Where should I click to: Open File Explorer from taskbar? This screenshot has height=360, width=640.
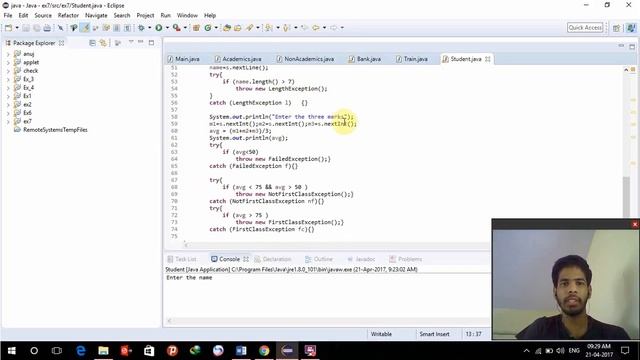click(103, 351)
